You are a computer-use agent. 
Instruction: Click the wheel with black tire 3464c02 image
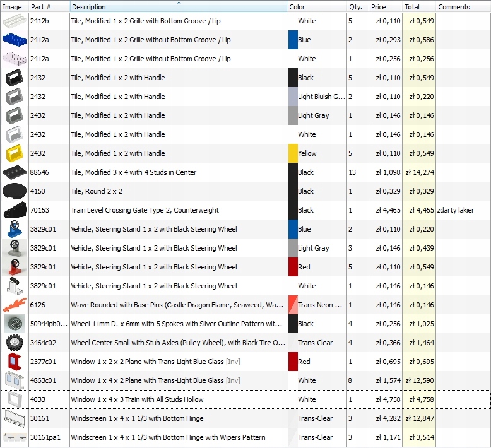[14, 343]
